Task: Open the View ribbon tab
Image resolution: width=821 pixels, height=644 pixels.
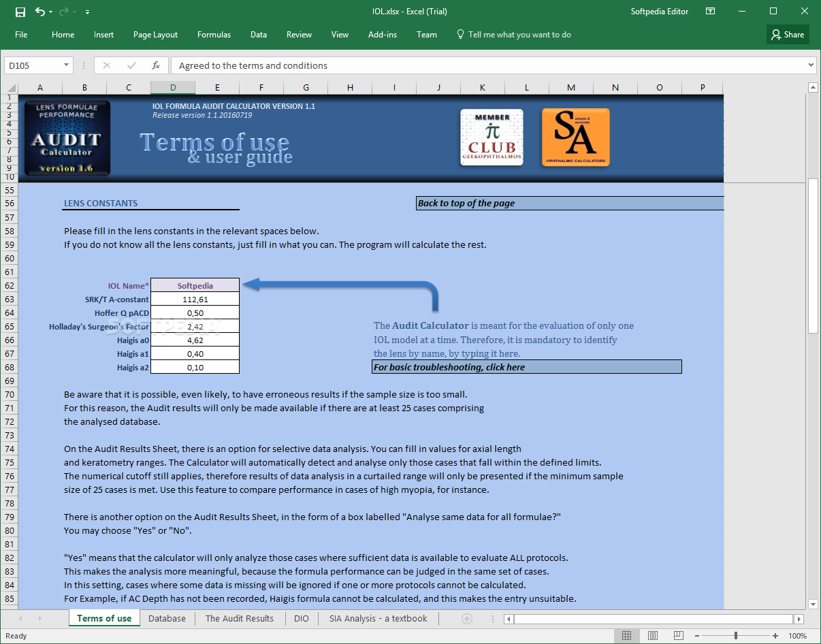Action: [x=340, y=35]
